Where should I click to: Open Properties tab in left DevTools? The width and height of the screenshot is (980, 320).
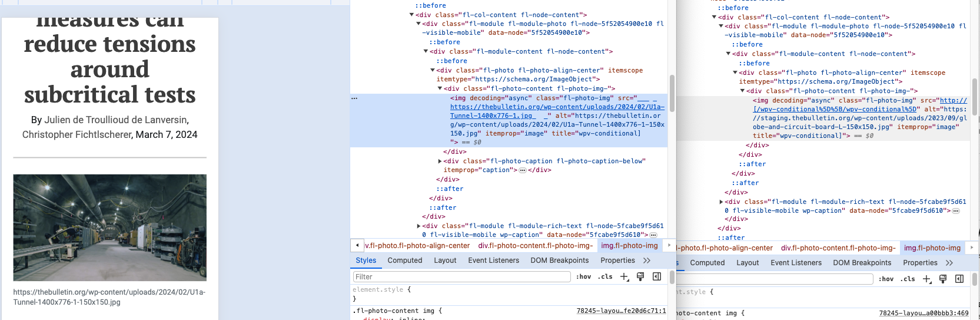coord(617,260)
